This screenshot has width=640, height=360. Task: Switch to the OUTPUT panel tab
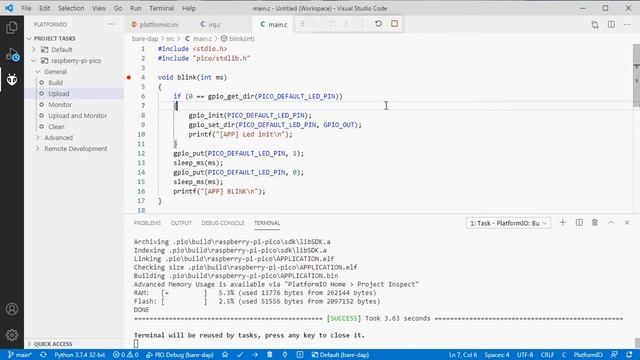(181, 223)
